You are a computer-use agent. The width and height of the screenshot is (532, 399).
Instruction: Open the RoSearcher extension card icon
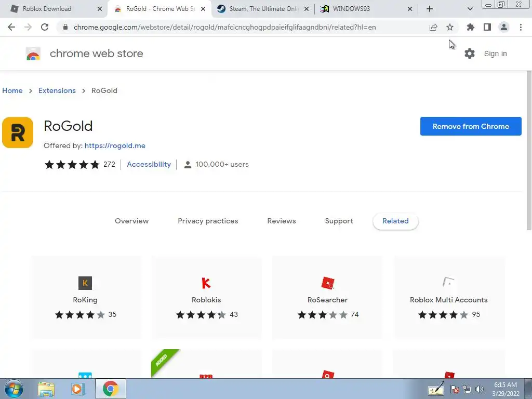(328, 283)
